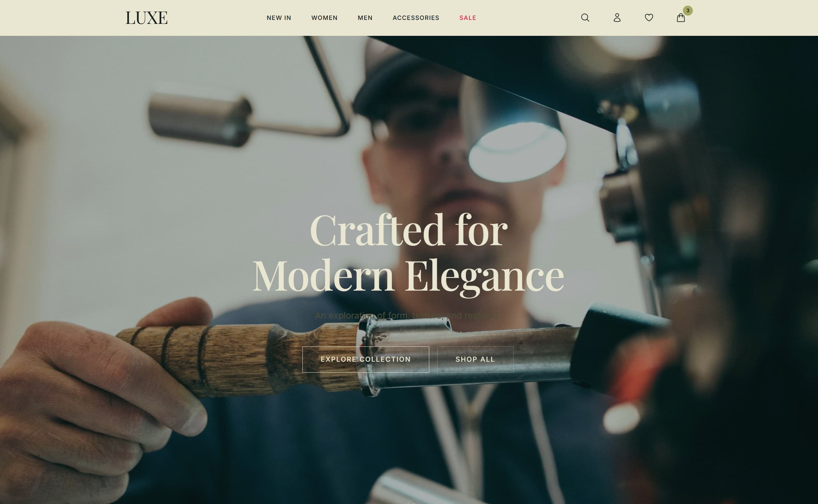Click the 'Crafted for' heading line

coord(408,231)
